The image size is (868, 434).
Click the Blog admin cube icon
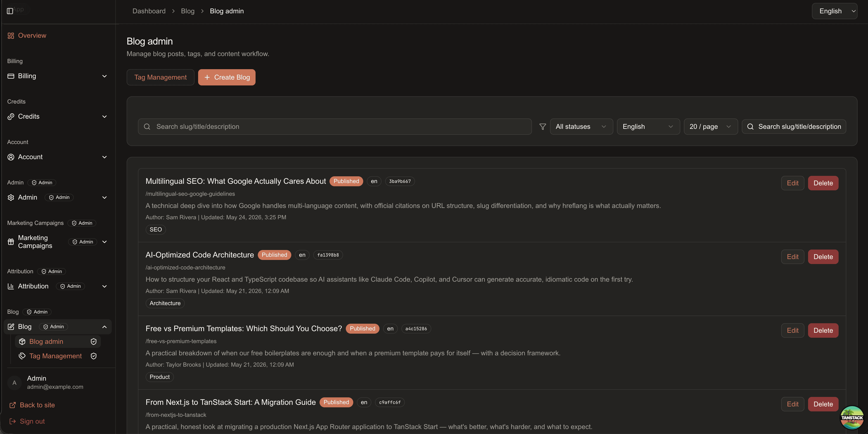pyautogui.click(x=22, y=341)
